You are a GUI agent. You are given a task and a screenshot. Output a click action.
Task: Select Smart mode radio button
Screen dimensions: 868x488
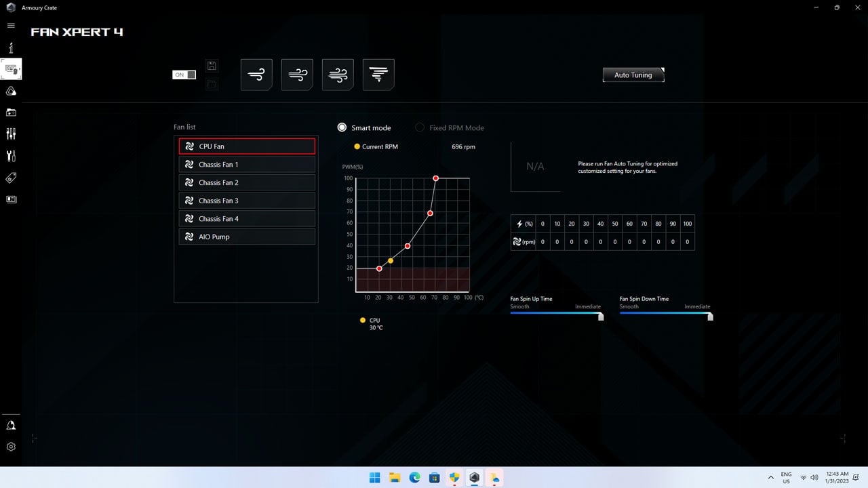point(342,127)
